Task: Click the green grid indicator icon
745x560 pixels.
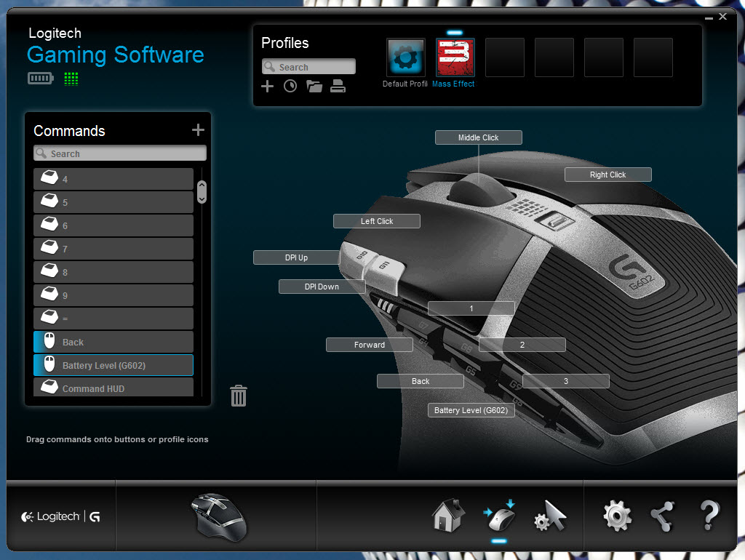Action: tap(71, 79)
